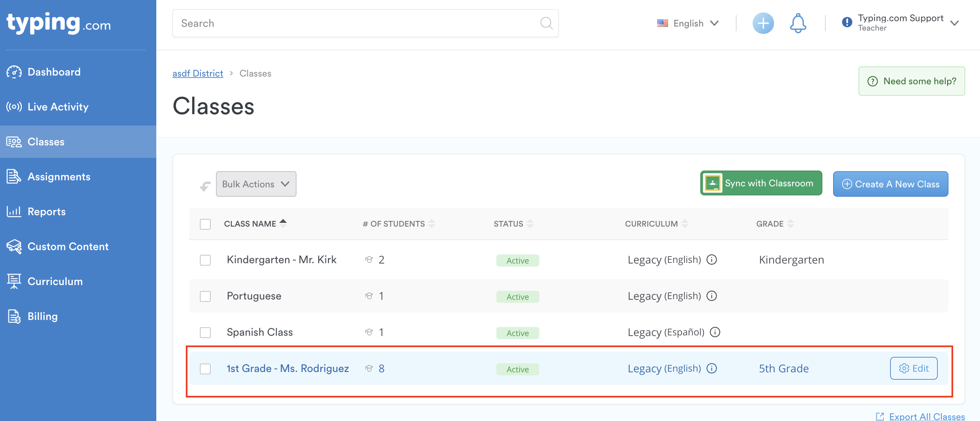The height and width of the screenshot is (421, 980).
Task: Check the Portuguese class checkbox
Action: [x=205, y=296]
